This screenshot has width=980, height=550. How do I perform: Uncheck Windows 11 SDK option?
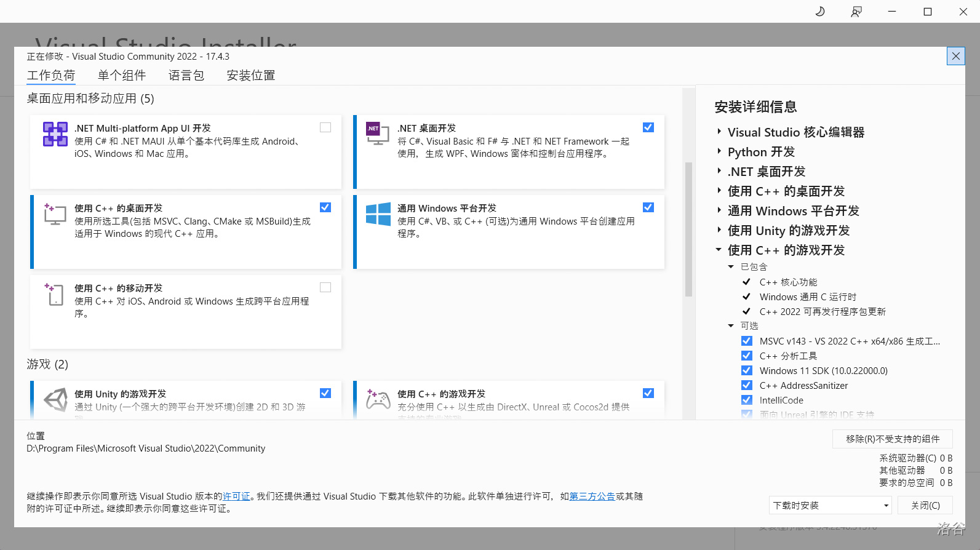pos(747,370)
